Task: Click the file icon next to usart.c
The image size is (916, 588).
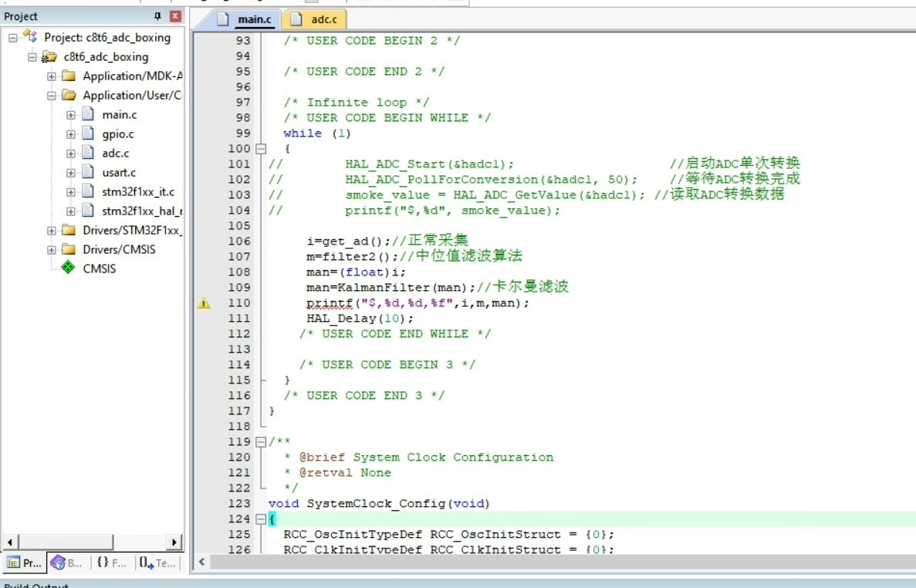Action: click(x=87, y=172)
